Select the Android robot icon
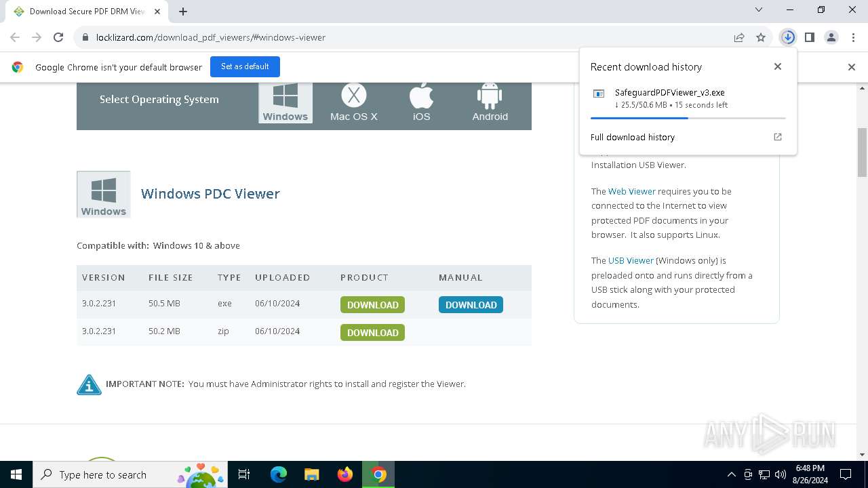Screen dimensions: 868x488 pos(490,102)
